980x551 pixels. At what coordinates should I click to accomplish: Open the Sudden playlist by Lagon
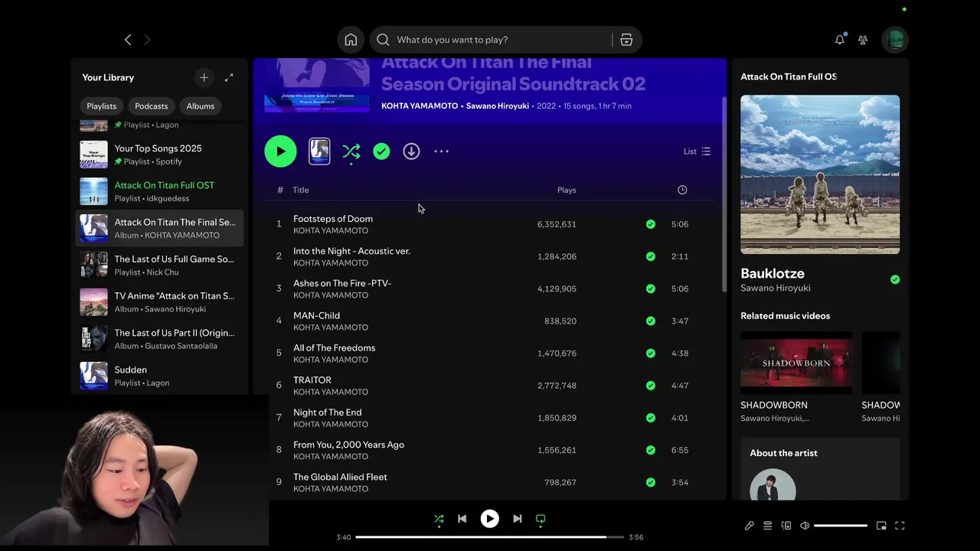tap(159, 376)
